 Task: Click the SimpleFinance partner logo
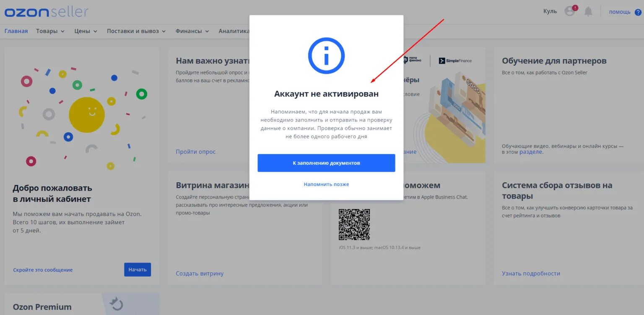click(455, 61)
